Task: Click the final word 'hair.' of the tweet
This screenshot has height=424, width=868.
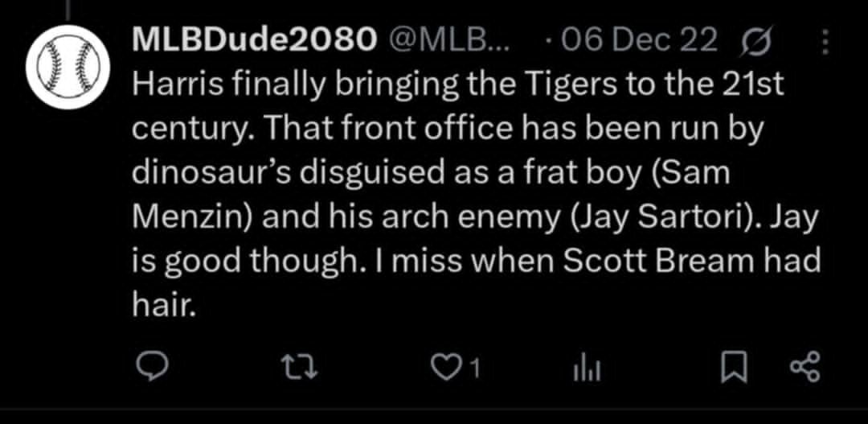Action: (x=165, y=304)
